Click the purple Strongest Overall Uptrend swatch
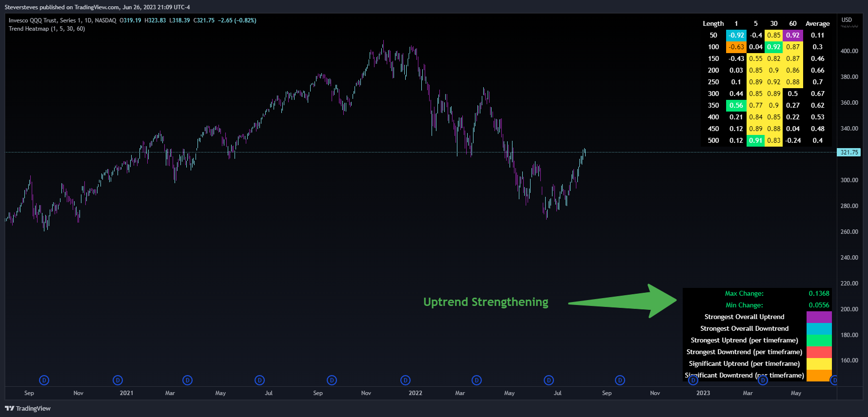This screenshot has width=868, height=417. point(819,317)
